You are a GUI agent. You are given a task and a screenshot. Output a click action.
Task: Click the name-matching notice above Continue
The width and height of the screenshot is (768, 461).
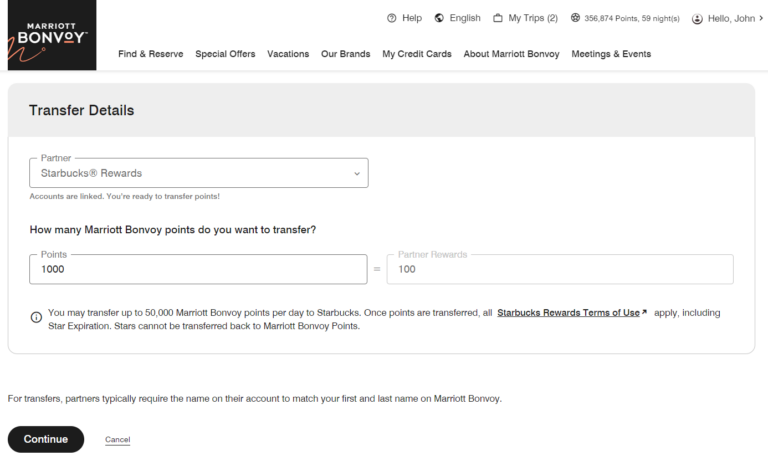tap(255, 399)
